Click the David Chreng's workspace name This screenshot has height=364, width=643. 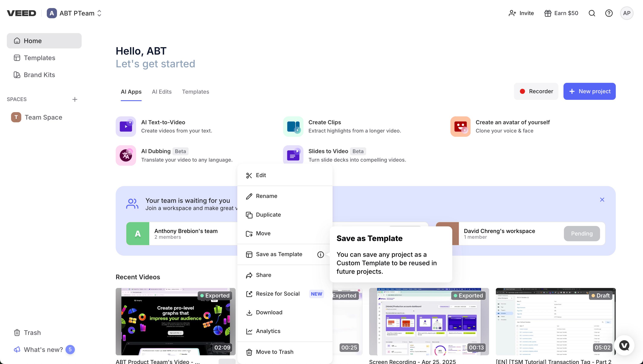coord(499,231)
